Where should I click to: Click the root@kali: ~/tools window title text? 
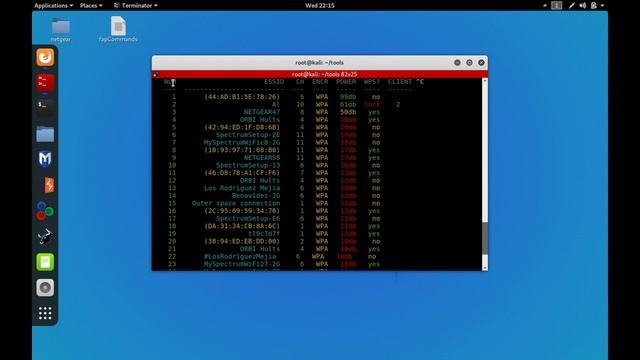(320, 62)
